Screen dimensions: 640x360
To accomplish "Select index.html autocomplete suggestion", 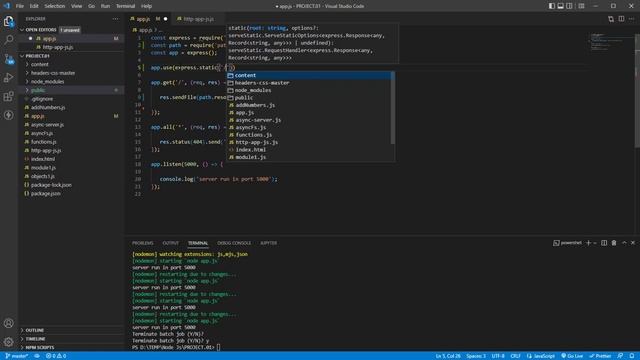I will (x=309, y=149).
